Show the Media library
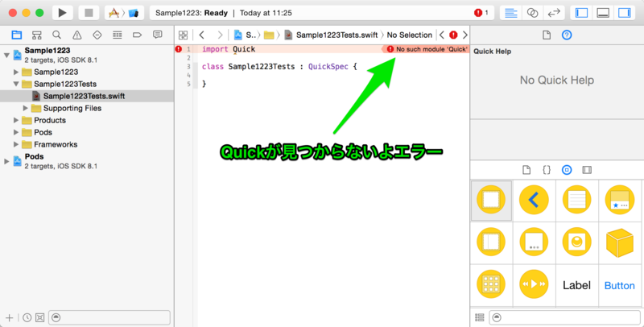644x327 pixels. [x=587, y=170]
